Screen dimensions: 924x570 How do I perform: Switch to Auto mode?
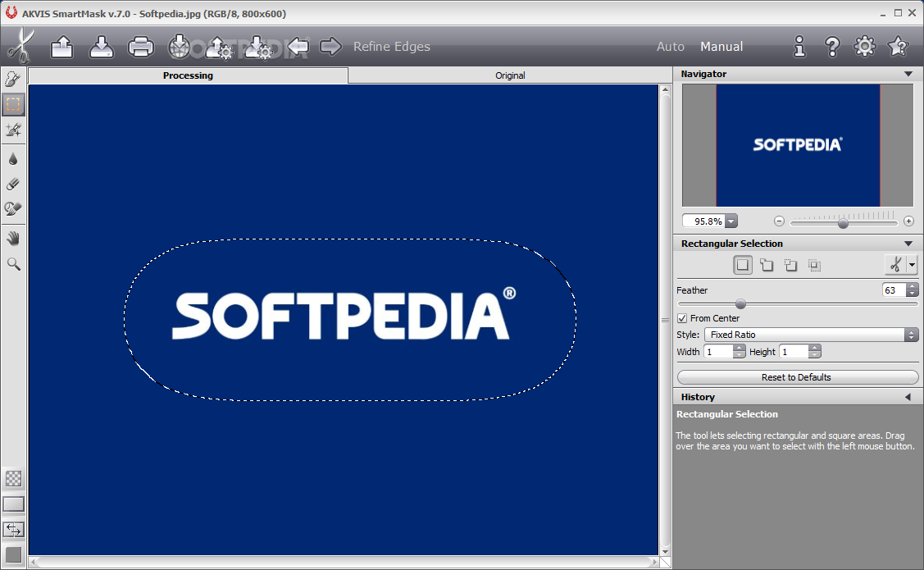(670, 47)
